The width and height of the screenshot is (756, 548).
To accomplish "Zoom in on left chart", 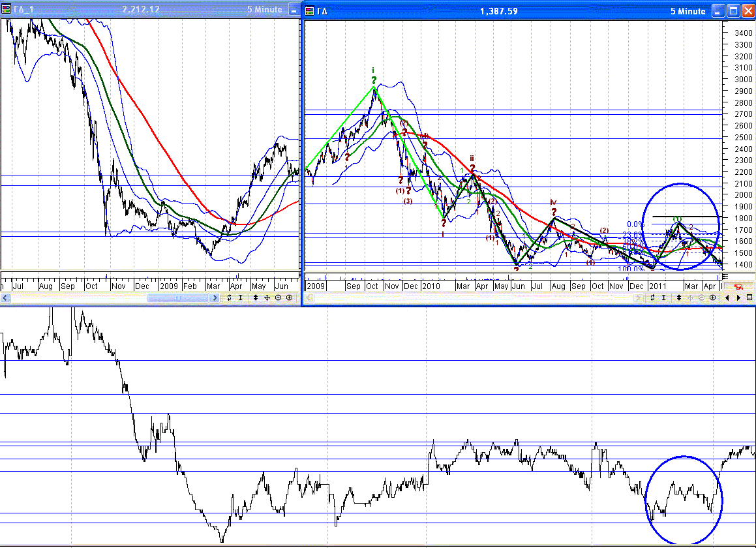I will [289, 297].
